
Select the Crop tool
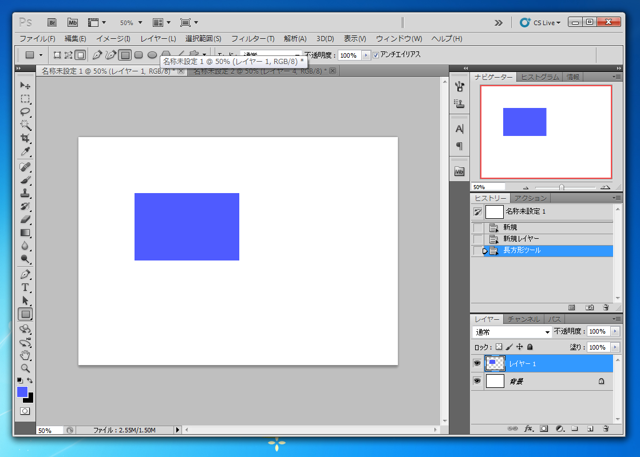coord(26,139)
